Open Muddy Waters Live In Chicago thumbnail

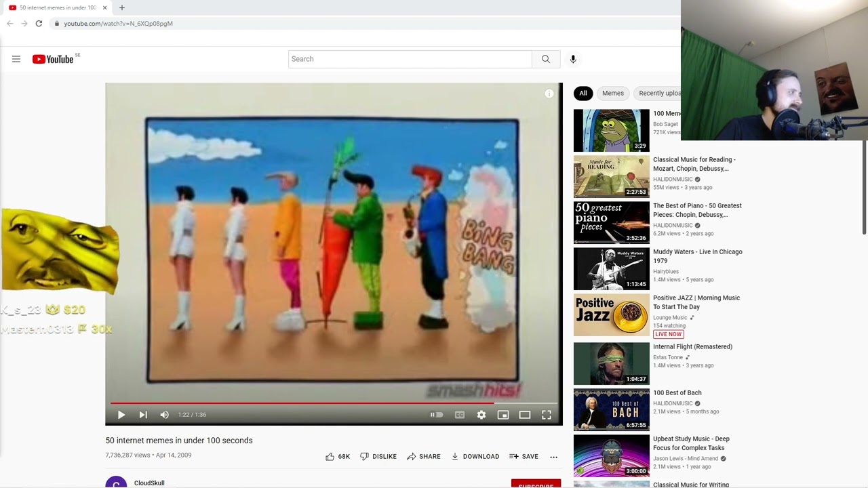[612, 269]
